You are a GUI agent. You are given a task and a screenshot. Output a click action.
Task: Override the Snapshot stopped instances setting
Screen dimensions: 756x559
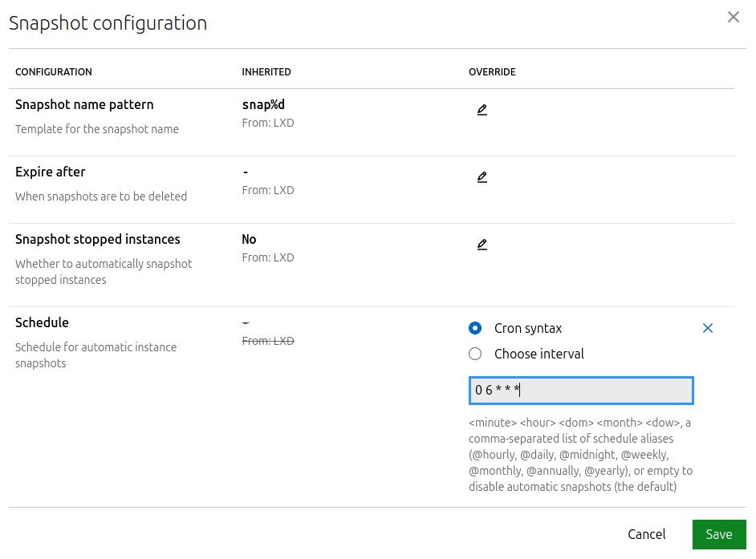pos(482,245)
